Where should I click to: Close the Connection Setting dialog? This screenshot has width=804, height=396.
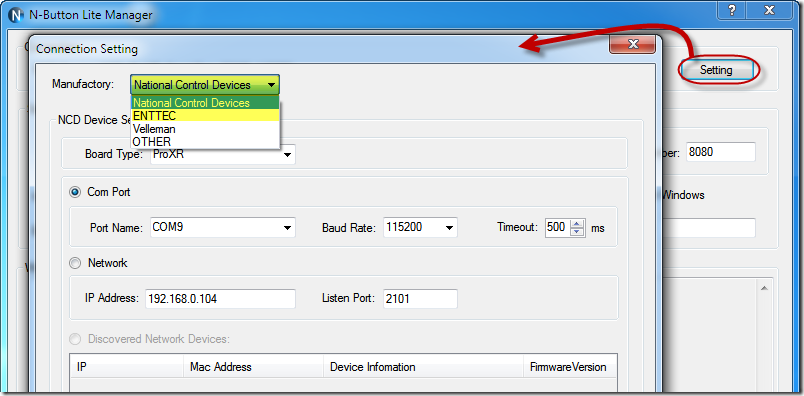point(633,44)
